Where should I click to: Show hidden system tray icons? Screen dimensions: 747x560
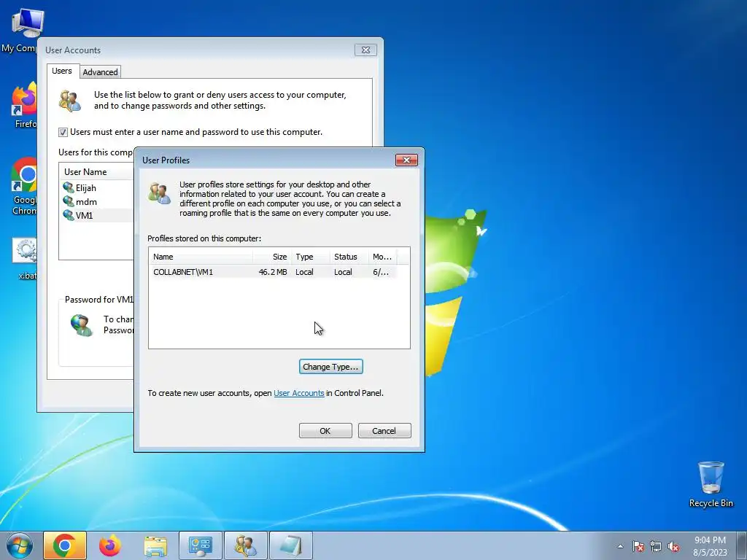[620, 546]
